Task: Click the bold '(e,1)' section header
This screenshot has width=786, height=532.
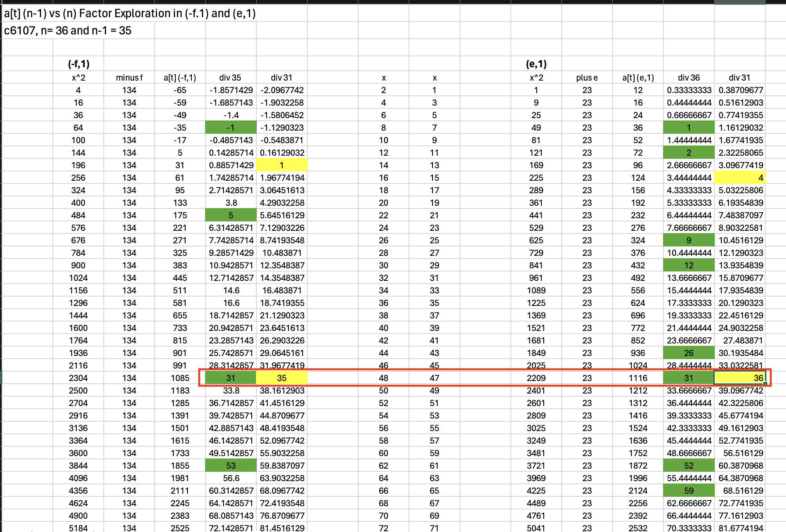Action: pos(536,64)
